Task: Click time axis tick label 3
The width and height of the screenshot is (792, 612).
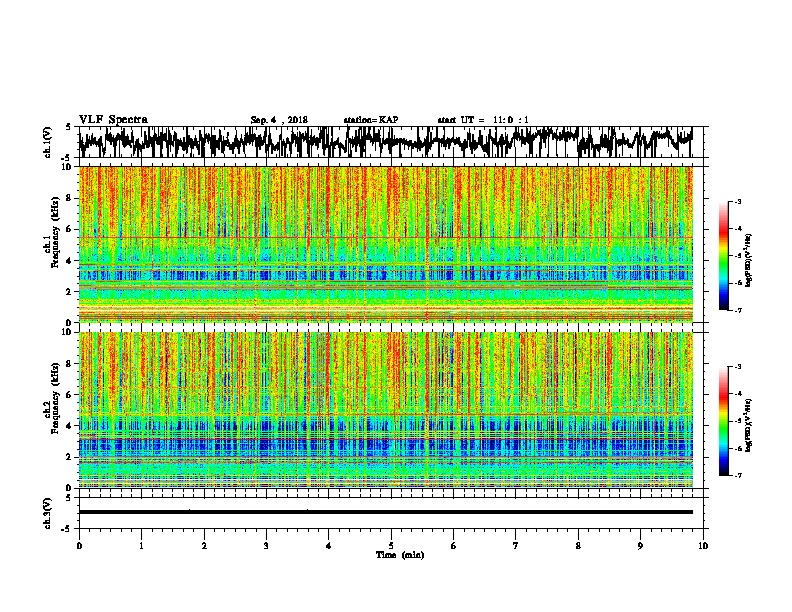Action: pyautogui.click(x=266, y=546)
